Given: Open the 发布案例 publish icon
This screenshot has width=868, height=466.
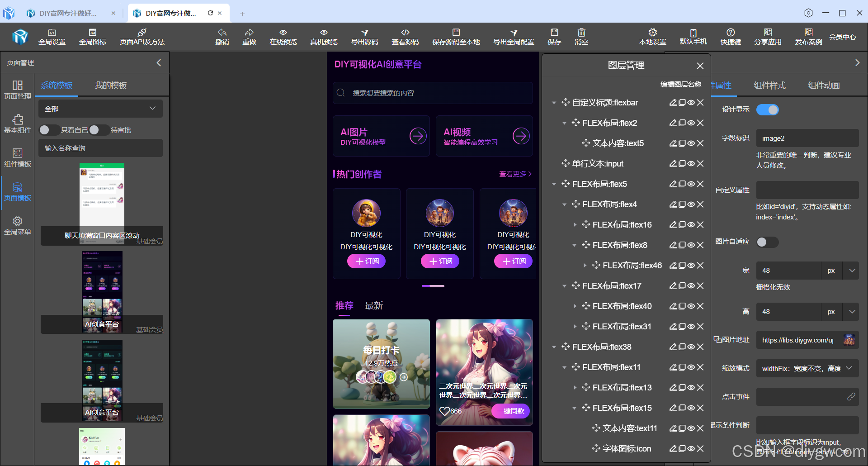Looking at the screenshot, I should pyautogui.click(x=808, y=37).
